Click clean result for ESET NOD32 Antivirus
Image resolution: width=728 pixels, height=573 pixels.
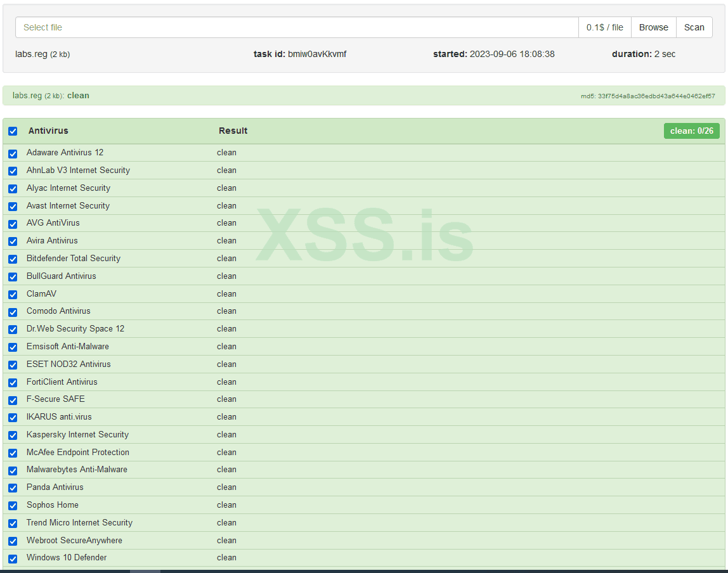226,364
